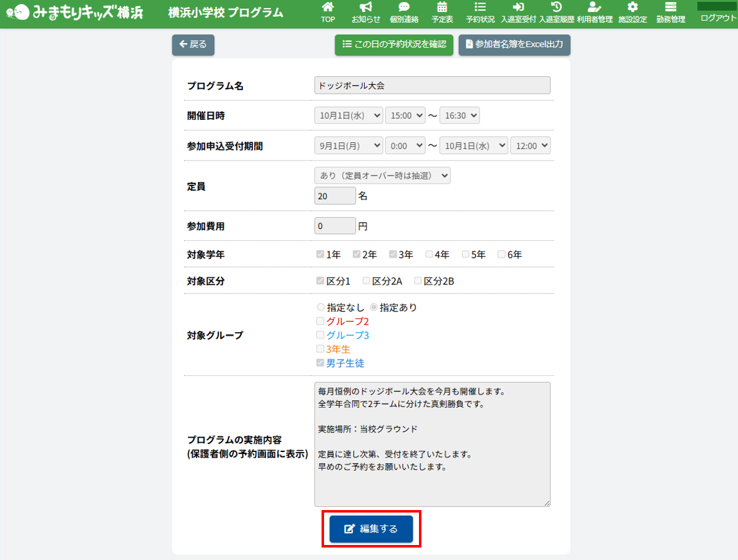This screenshot has width=738, height=560.
Task: Toggle the 4年 grade checkbox
Action: click(x=429, y=255)
